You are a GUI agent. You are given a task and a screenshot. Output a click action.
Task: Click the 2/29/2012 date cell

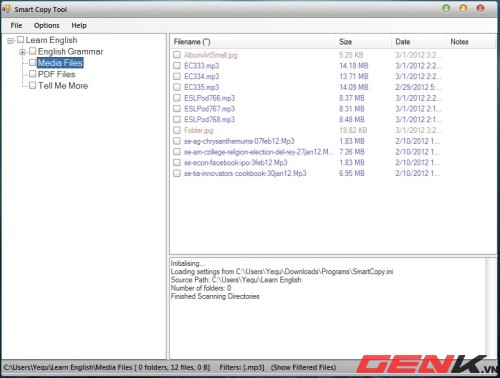point(418,87)
